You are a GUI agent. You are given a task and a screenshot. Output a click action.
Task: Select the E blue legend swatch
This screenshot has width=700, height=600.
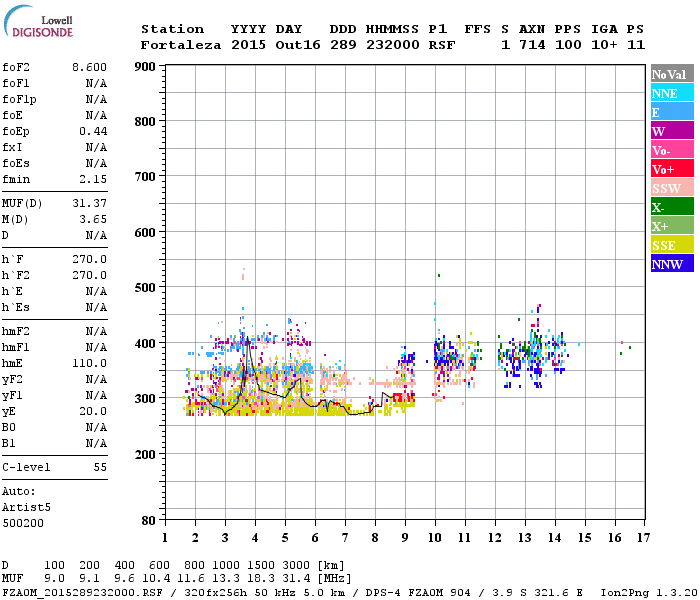[672, 112]
